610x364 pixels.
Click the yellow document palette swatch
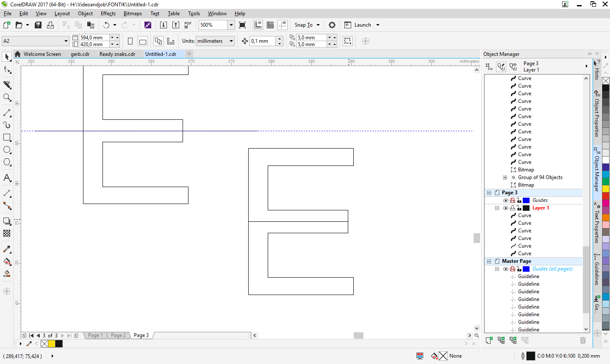(52, 344)
